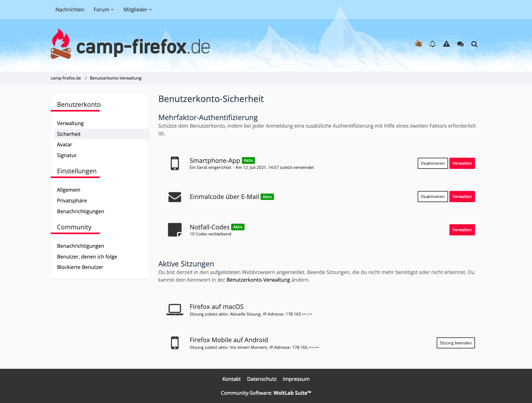This screenshot has width=532, height=403.
Task: Click the user avatar icon in header
Action: coord(418,44)
